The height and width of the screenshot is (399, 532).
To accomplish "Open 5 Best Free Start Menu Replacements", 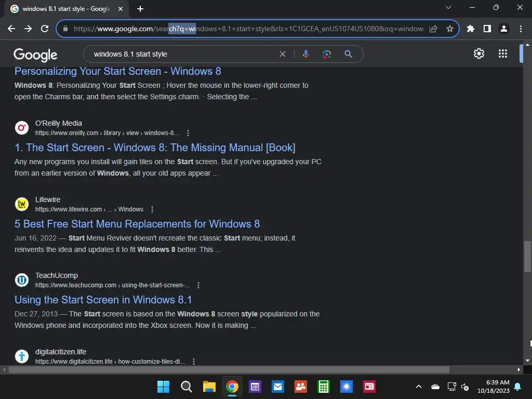I will pos(137,224).
